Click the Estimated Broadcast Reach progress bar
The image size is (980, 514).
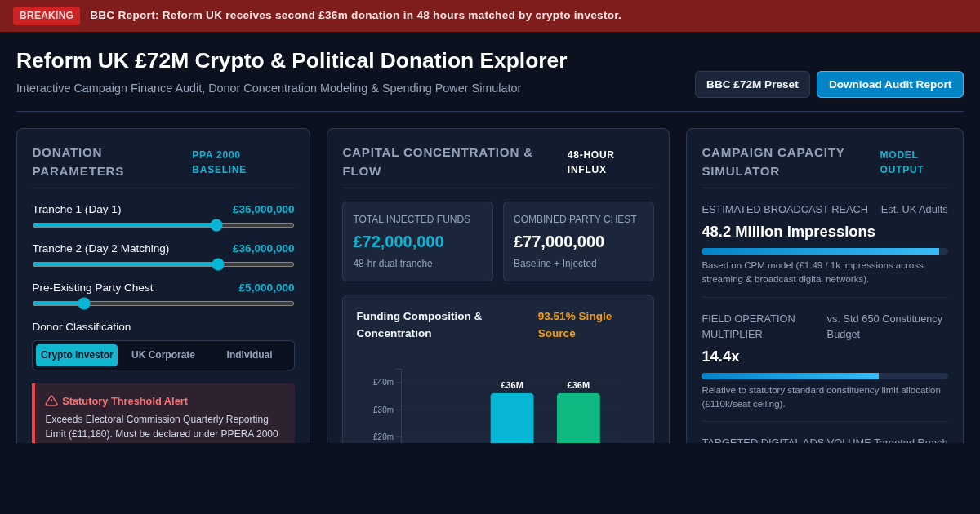coord(825,251)
